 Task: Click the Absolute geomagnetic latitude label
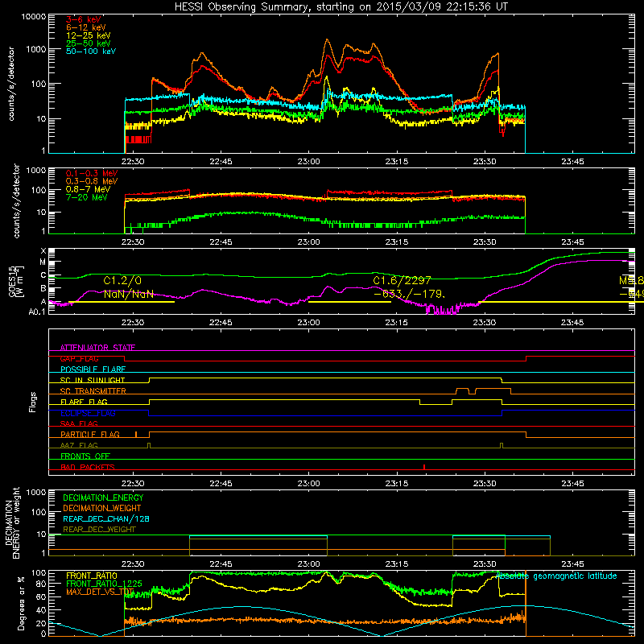click(556, 576)
